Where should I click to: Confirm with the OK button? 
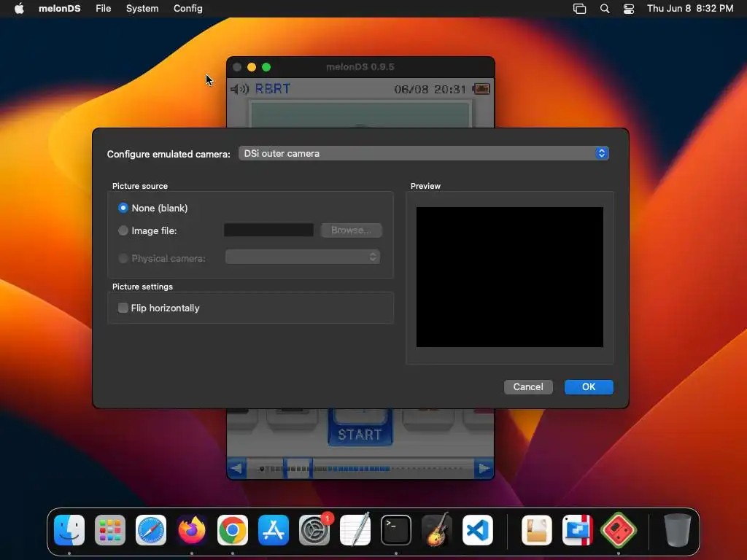coord(589,386)
